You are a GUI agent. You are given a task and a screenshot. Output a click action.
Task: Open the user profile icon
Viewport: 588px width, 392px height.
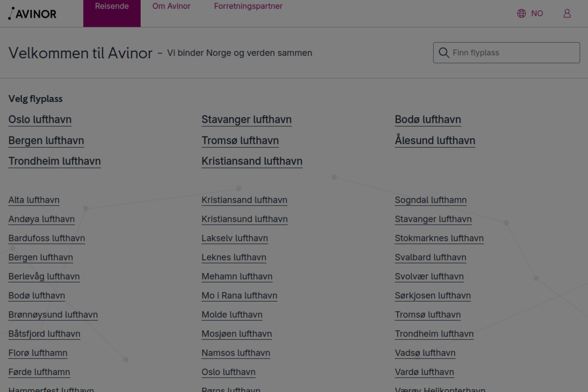point(567,13)
